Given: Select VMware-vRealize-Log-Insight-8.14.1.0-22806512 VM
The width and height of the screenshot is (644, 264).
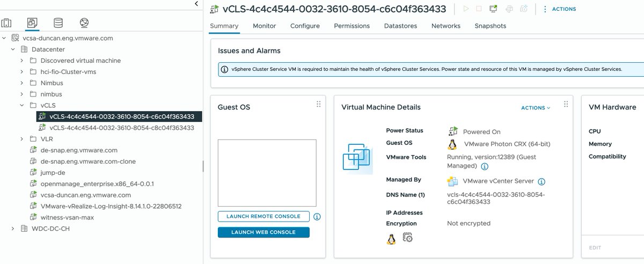Looking at the screenshot, I should click(x=111, y=207).
